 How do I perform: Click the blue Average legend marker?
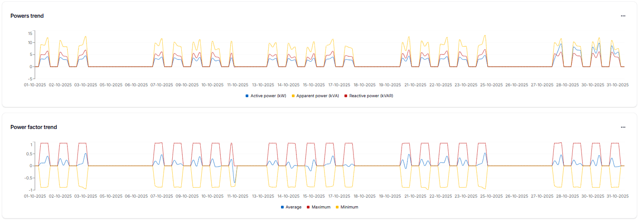click(x=282, y=207)
